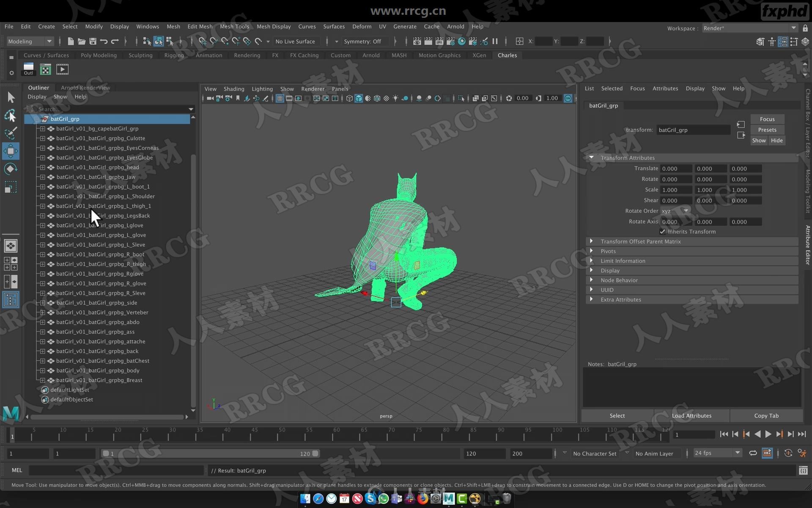Switch to Arnold RenderView tab

pos(85,88)
